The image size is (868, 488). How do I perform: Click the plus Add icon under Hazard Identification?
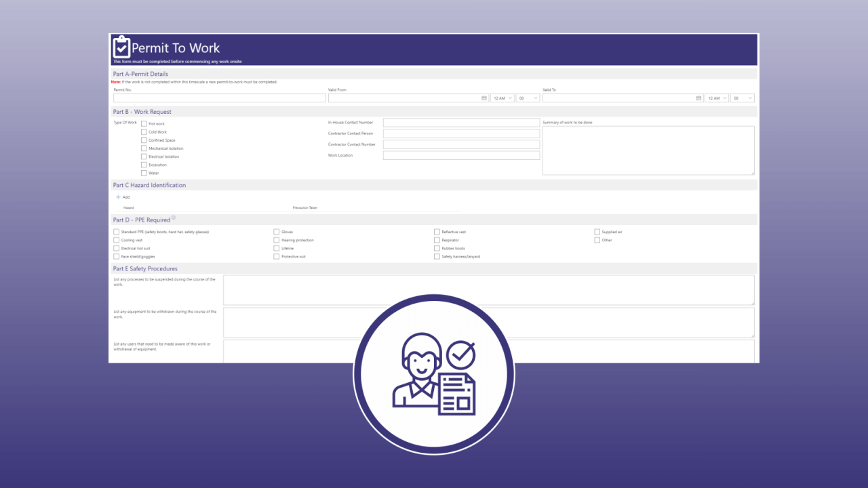coord(118,197)
